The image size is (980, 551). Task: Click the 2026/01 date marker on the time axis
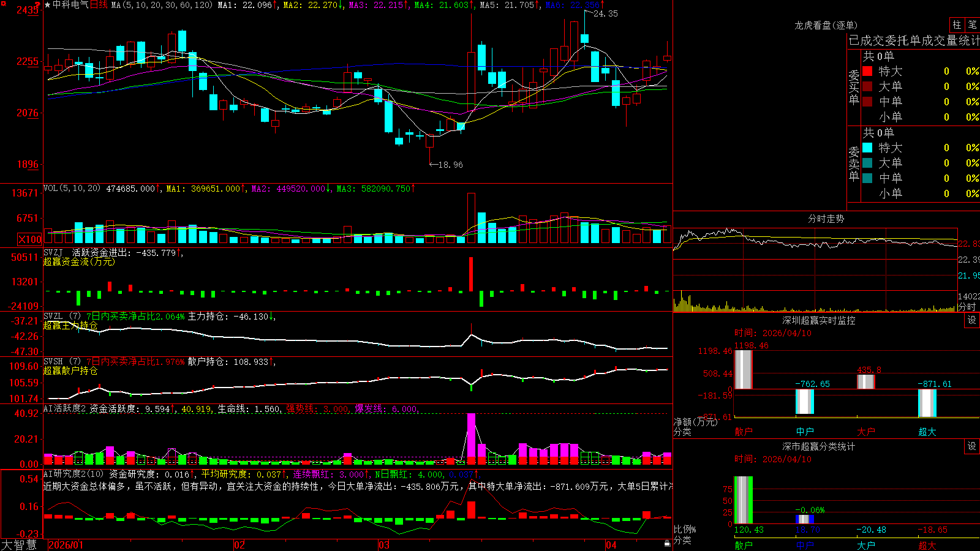[x=66, y=545]
